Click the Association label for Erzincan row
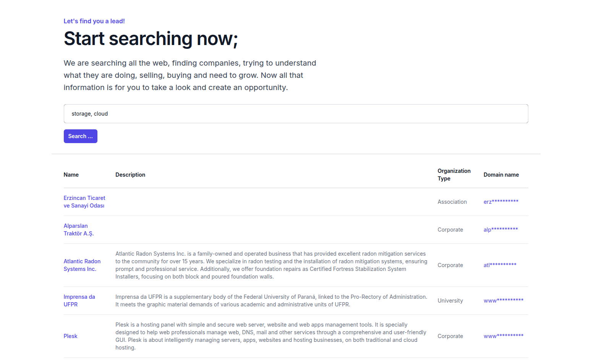This screenshot has width=591, height=364. tap(452, 202)
